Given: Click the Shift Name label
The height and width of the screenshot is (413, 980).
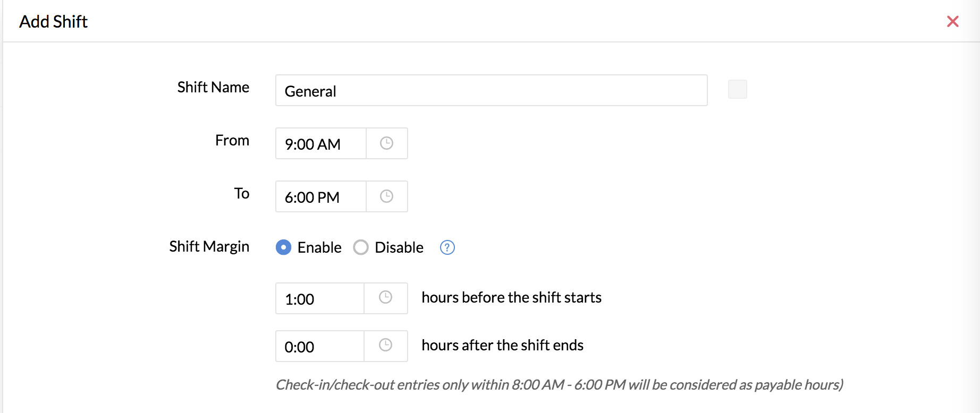Looking at the screenshot, I should pos(213,87).
